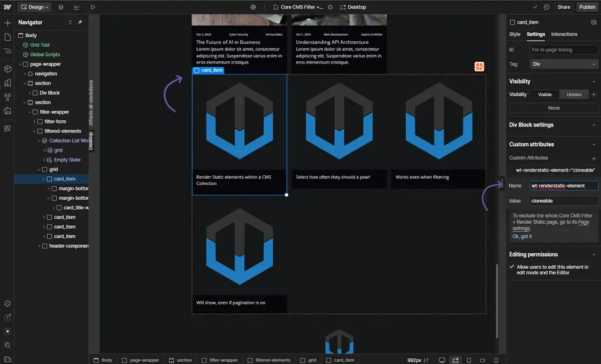Expand navigation in Navigator tree
Image resolution: width=601 pixels, height=364 pixels.
(x=25, y=73)
